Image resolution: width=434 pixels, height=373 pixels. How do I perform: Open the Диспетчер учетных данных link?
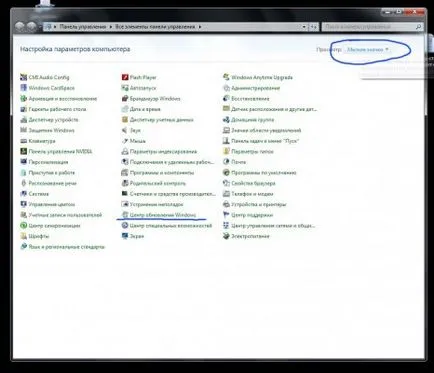(x=162, y=120)
